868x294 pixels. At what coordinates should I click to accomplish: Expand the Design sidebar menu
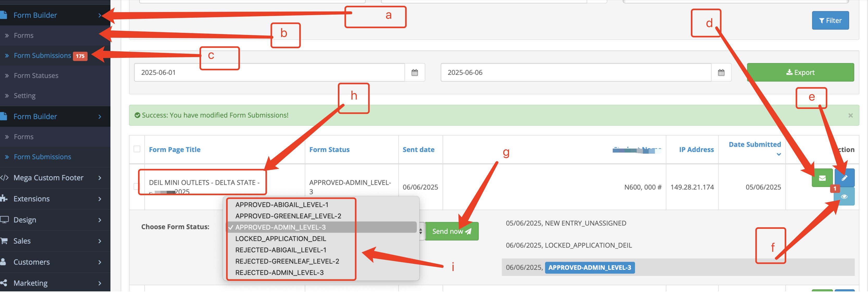[x=25, y=220]
